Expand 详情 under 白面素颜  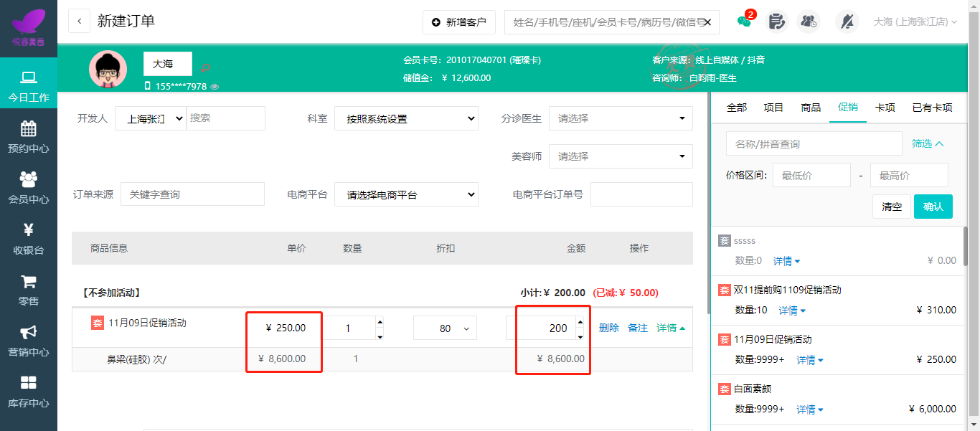[x=810, y=409]
